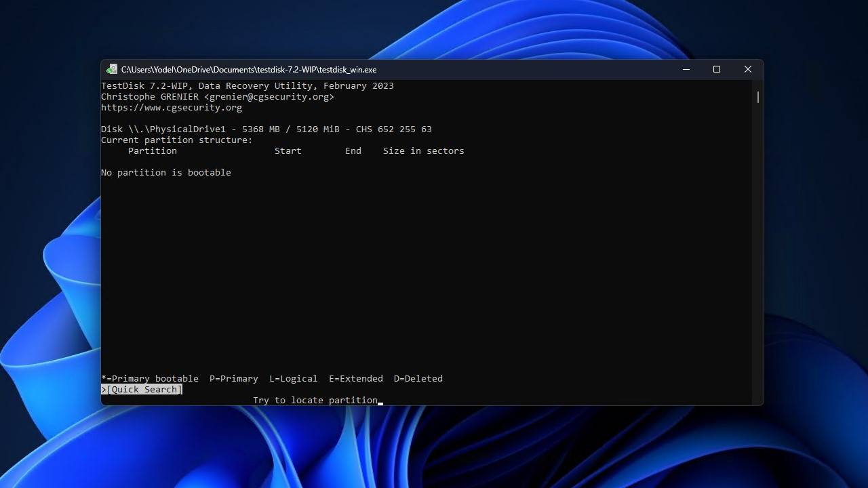
Task: Click 'No partition is bootable' message
Action: (x=166, y=173)
